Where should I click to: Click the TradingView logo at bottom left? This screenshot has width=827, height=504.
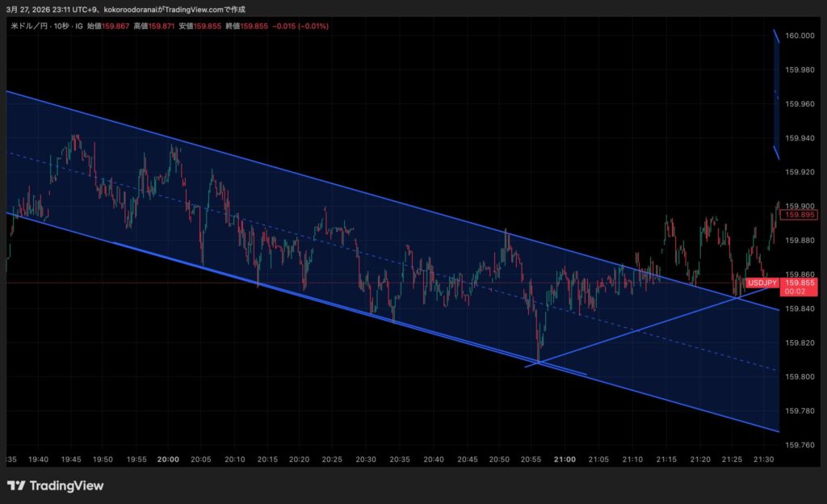[x=56, y=485]
